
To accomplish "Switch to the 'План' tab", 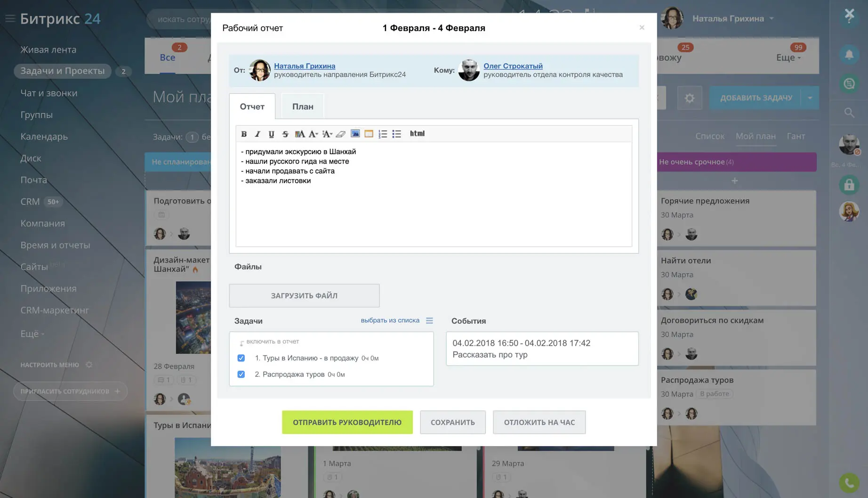I will tap(302, 106).
